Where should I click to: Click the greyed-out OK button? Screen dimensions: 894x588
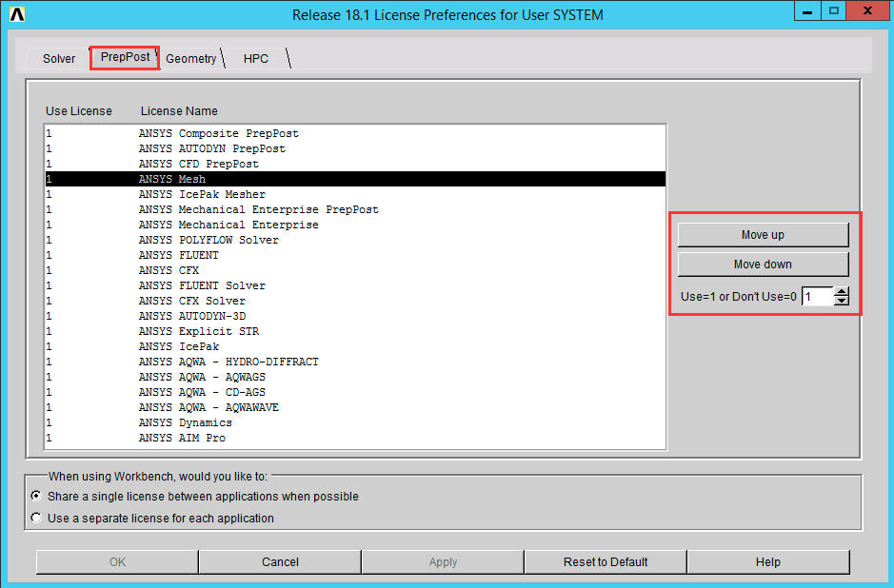click(117, 561)
